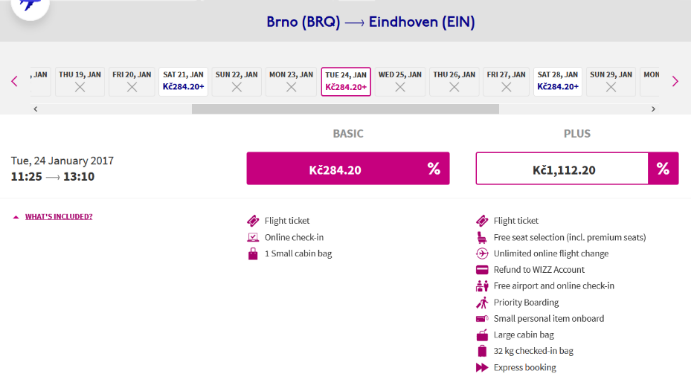This screenshot has width=692, height=389.
Task: Click 'Free airport and online check-in' text
Action: tap(554, 286)
